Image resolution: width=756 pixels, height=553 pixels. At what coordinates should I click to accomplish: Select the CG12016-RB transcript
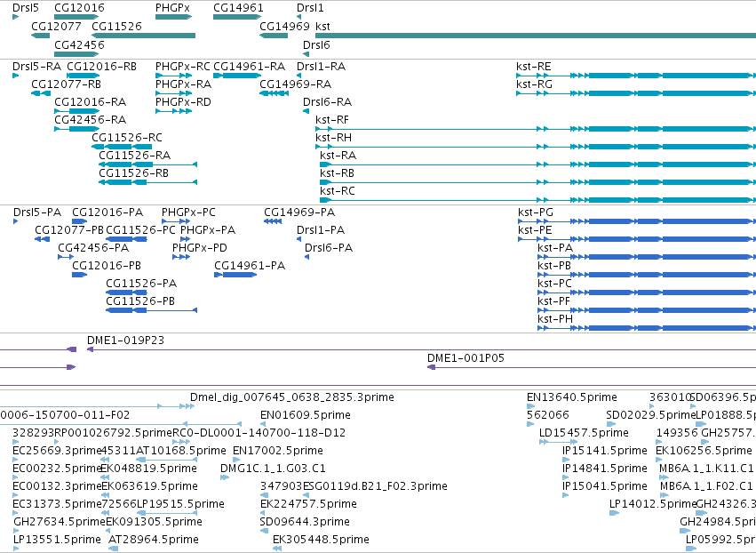pos(83,76)
